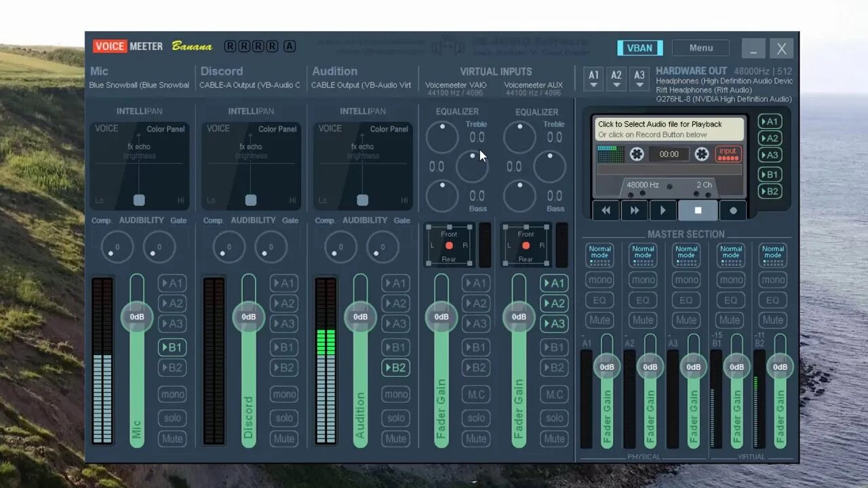Enable EQ on master bus A1
The image size is (868, 488).
click(599, 300)
